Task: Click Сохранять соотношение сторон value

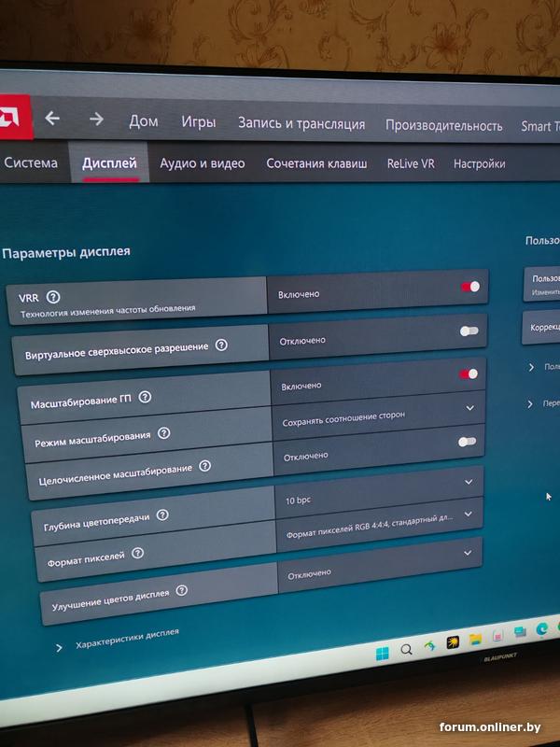Action: click(343, 418)
